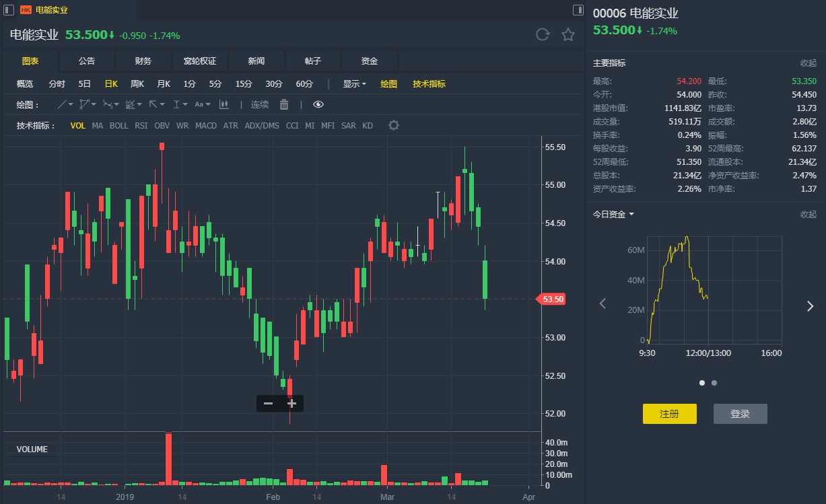The image size is (826, 504).
Task: Open indicator settings gear icon
Action: click(394, 125)
